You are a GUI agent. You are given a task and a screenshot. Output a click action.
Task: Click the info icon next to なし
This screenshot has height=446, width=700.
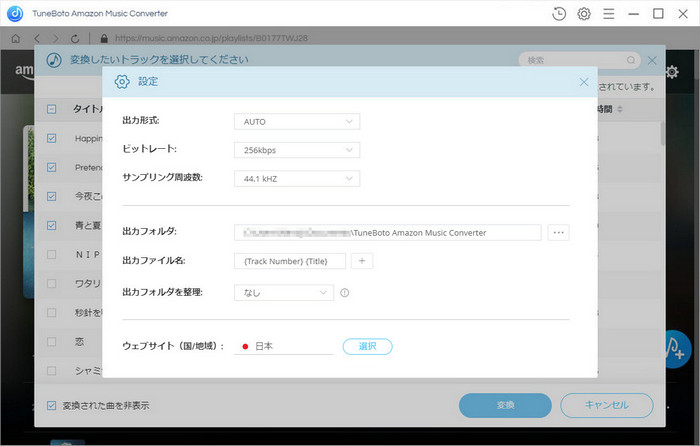(345, 293)
